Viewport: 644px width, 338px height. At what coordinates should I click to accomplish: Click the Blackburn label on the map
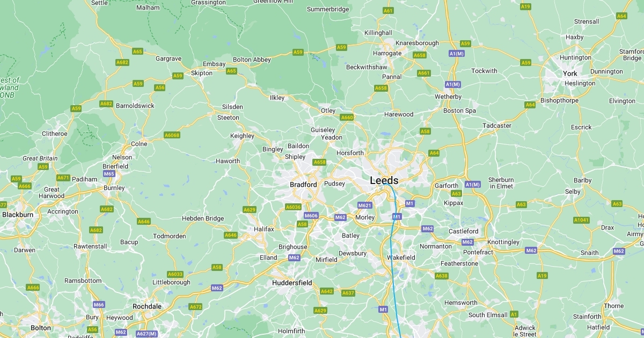point(18,215)
